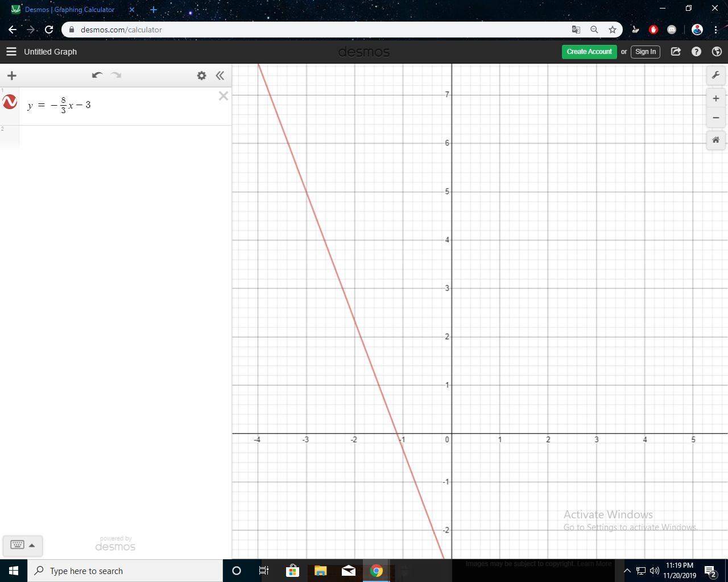728x582 pixels.
Task: Click the Desmos logo header
Action: click(x=364, y=52)
